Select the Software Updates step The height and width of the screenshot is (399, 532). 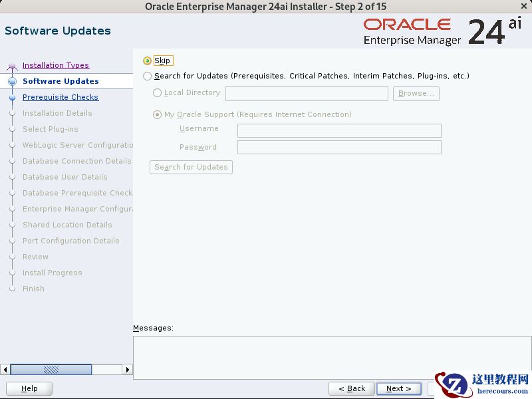tap(61, 81)
